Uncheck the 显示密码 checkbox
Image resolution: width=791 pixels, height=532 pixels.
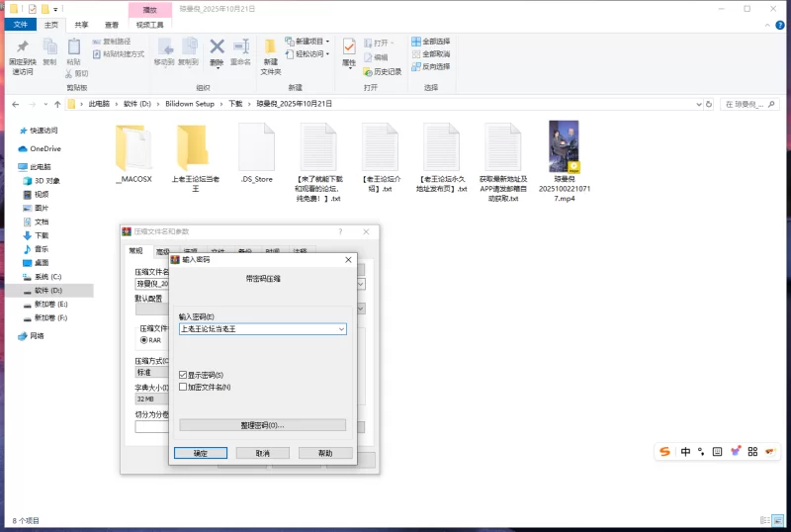pyautogui.click(x=183, y=376)
